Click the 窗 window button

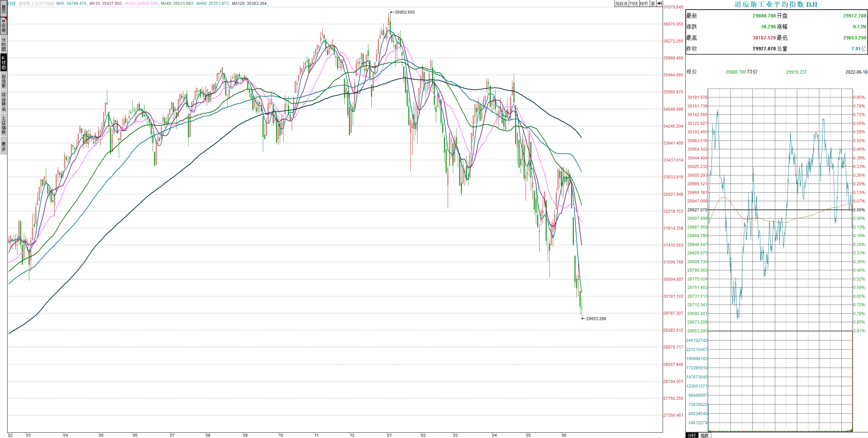(x=653, y=3)
